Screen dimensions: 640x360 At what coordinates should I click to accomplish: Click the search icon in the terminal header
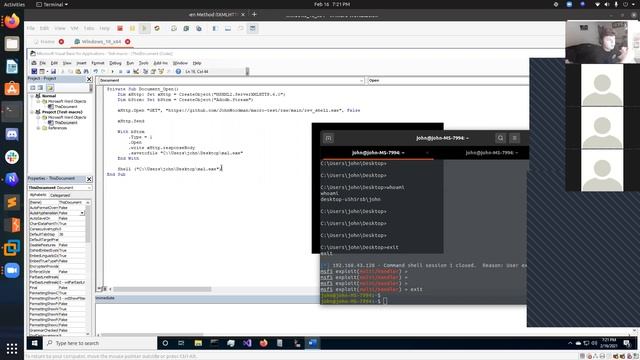tap(500, 138)
